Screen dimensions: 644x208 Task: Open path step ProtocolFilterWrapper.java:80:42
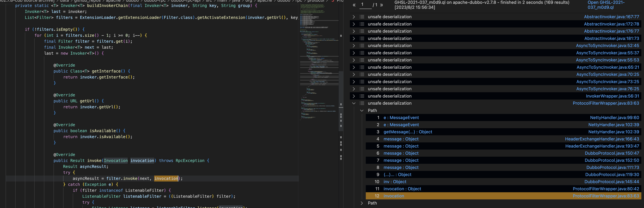[x=606, y=189]
